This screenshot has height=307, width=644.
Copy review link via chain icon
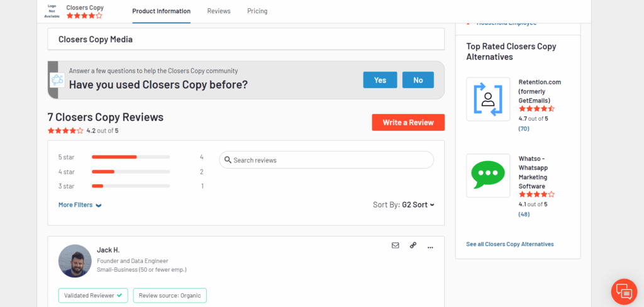(413, 245)
